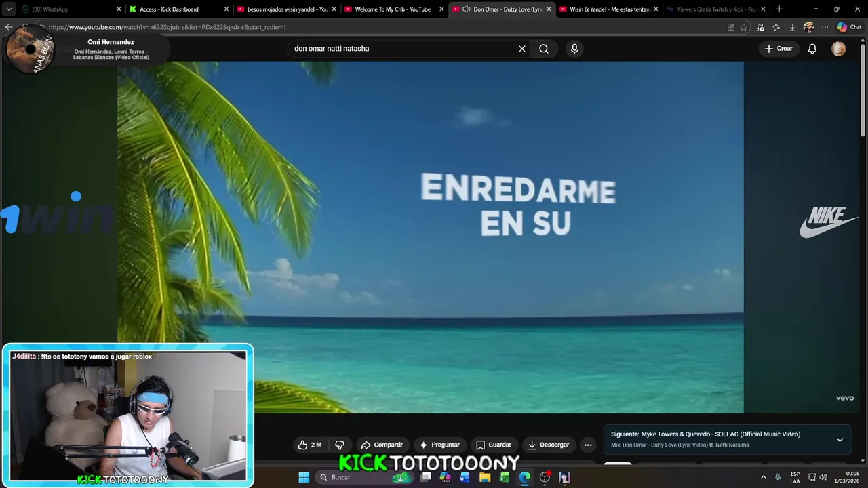Run search with the magnifier button
The height and width of the screenshot is (488, 868).
(544, 49)
